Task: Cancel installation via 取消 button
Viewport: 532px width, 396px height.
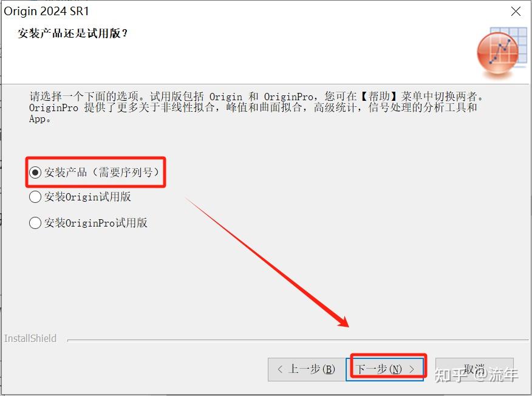Action: coord(474,369)
